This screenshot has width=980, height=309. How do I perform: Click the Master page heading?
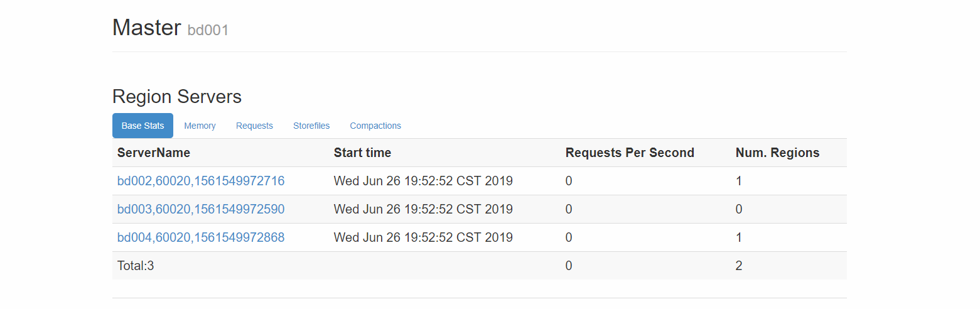[x=146, y=28]
